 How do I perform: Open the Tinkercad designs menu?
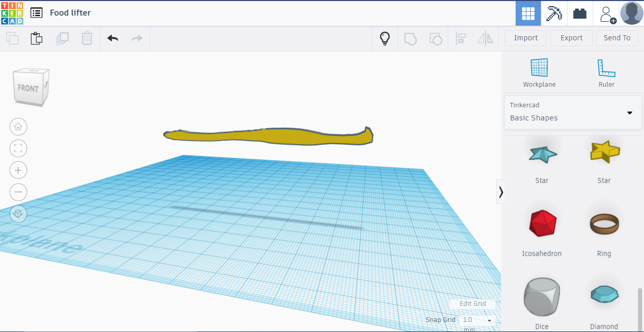pos(36,13)
